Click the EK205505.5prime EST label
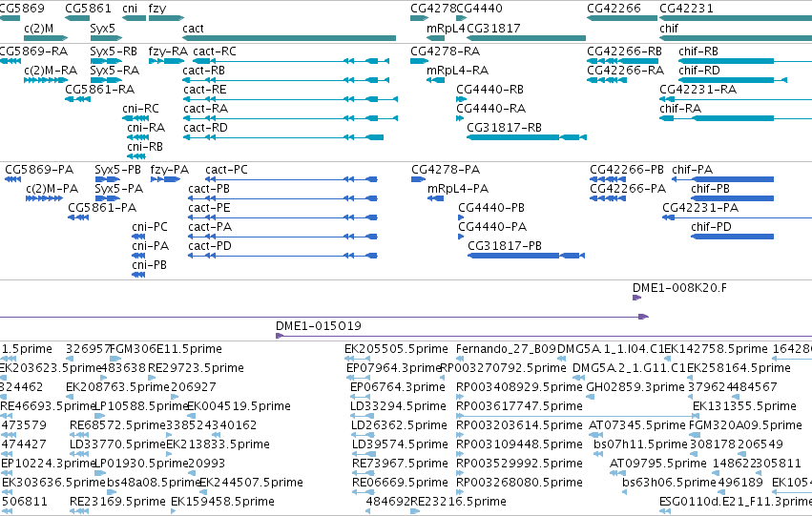Image resolution: width=812 pixels, height=516 pixels. click(396, 349)
